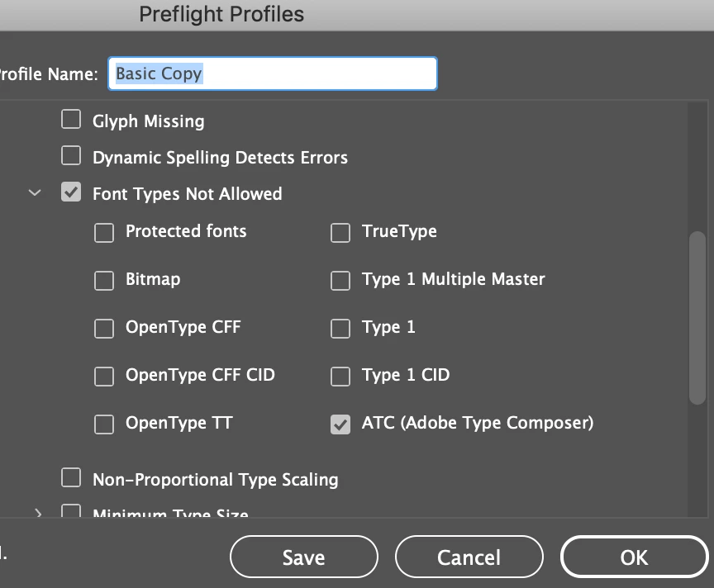Check the Type 1 font checkbox
714x588 pixels.
[x=340, y=329]
